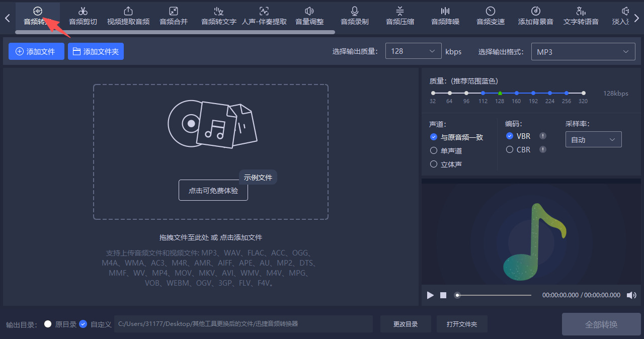Open the 文字转语音 text-to-speech tool
This screenshot has width=644, height=339.
coord(581,16)
